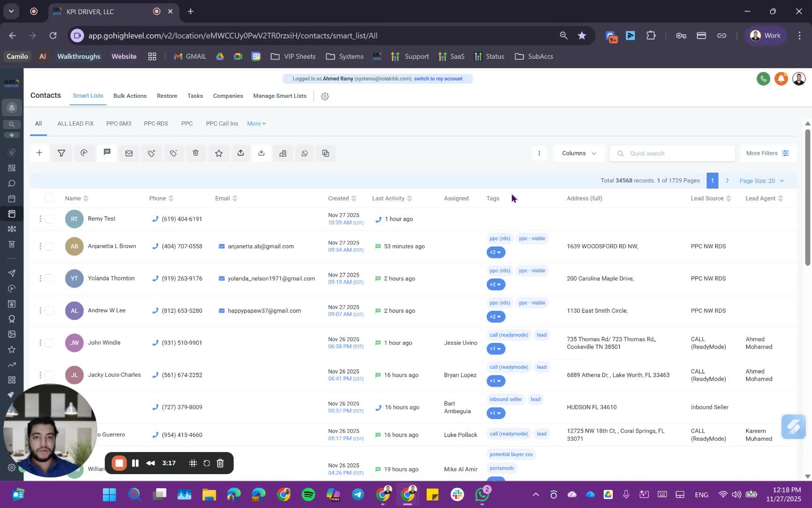Click the add tag toolbar icon
The height and width of the screenshot is (508, 812).
tap(151, 153)
